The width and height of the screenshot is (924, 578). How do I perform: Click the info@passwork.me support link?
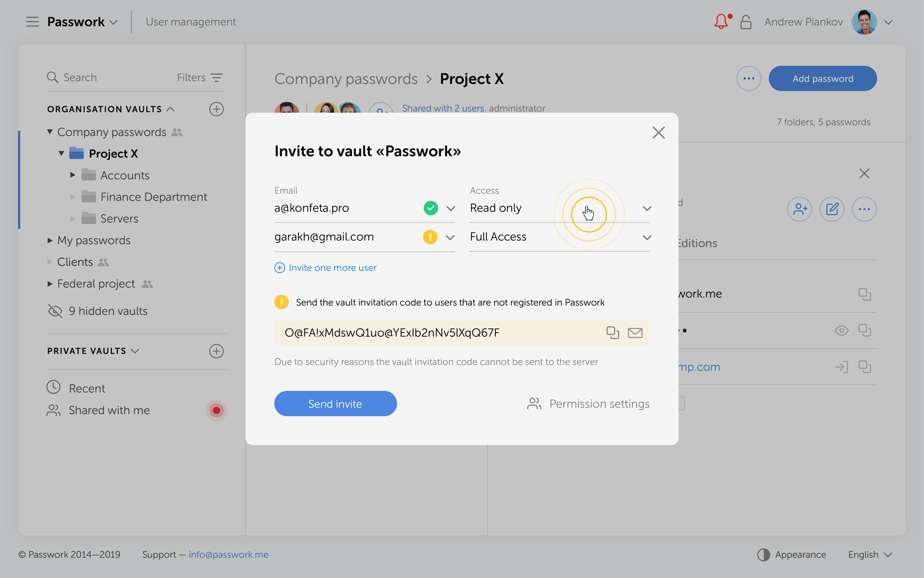[x=229, y=555]
